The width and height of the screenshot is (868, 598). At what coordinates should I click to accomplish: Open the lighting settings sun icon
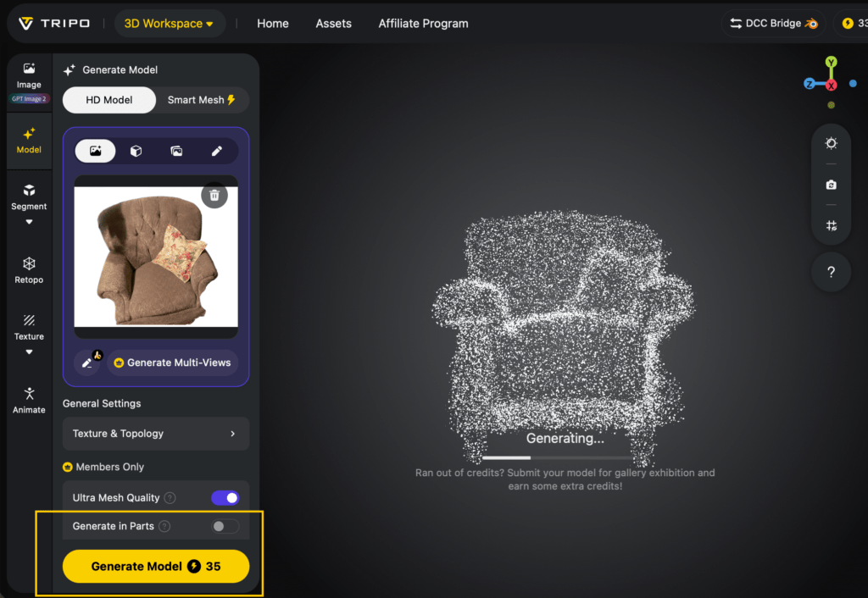click(x=831, y=143)
